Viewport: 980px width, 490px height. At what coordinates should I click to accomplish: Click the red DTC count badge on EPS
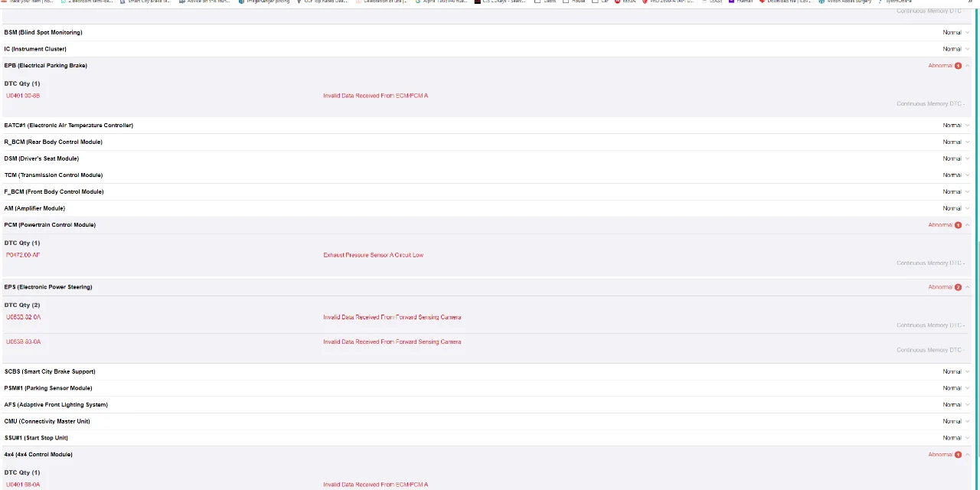958,287
